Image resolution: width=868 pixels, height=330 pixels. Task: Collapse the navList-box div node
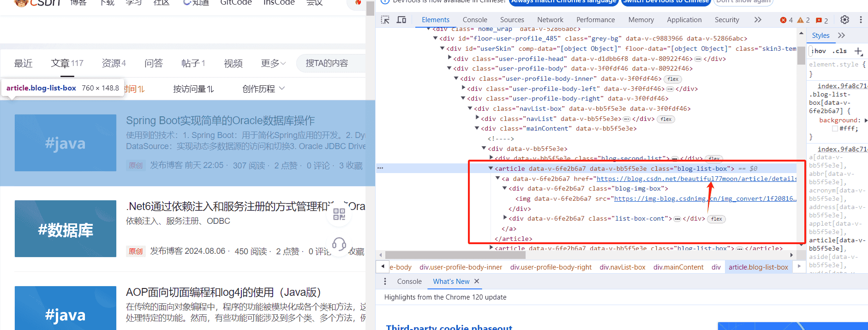470,108
